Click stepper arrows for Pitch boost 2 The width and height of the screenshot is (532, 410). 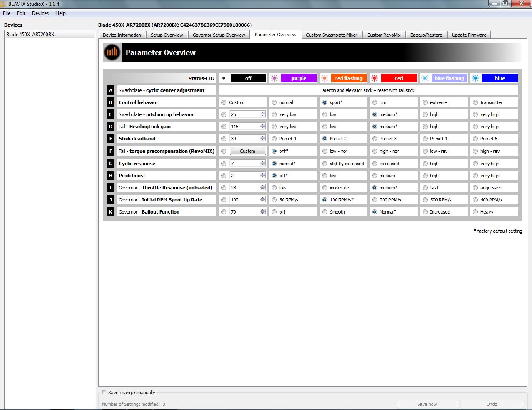263,176
